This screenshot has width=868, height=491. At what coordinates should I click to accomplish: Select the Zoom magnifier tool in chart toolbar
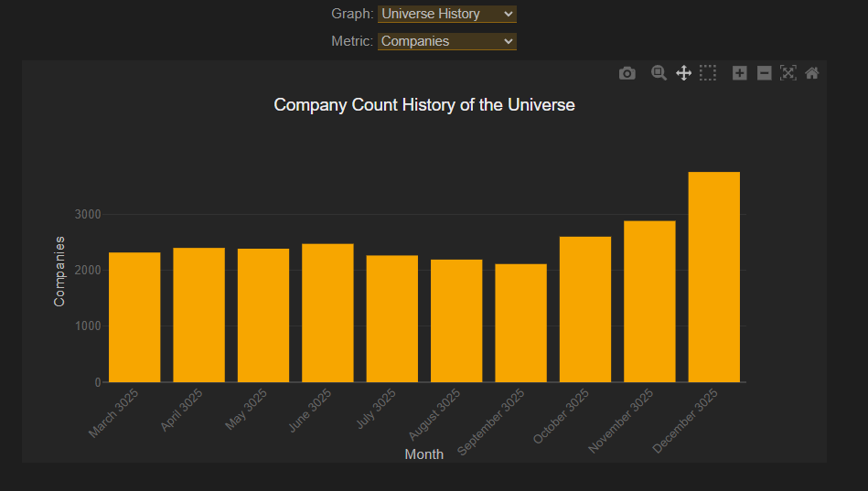pos(659,73)
